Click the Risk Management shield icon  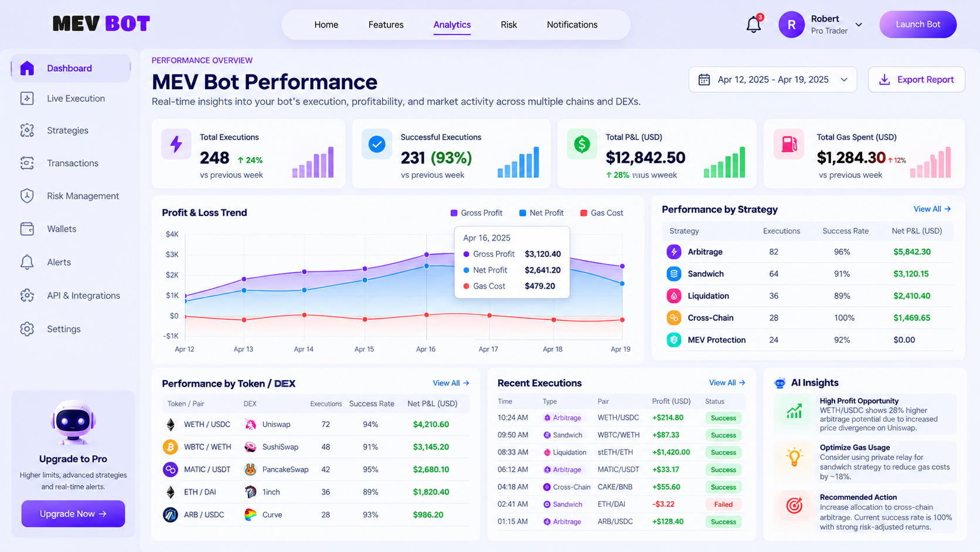[27, 196]
